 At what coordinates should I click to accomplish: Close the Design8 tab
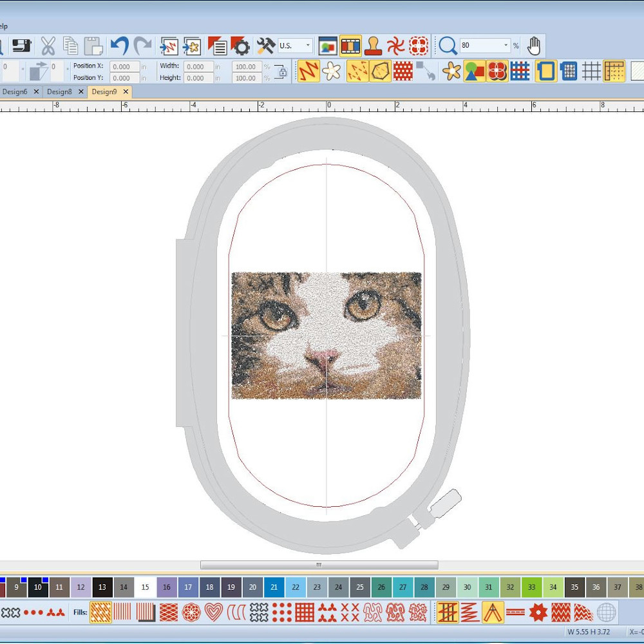coord(81,91)
